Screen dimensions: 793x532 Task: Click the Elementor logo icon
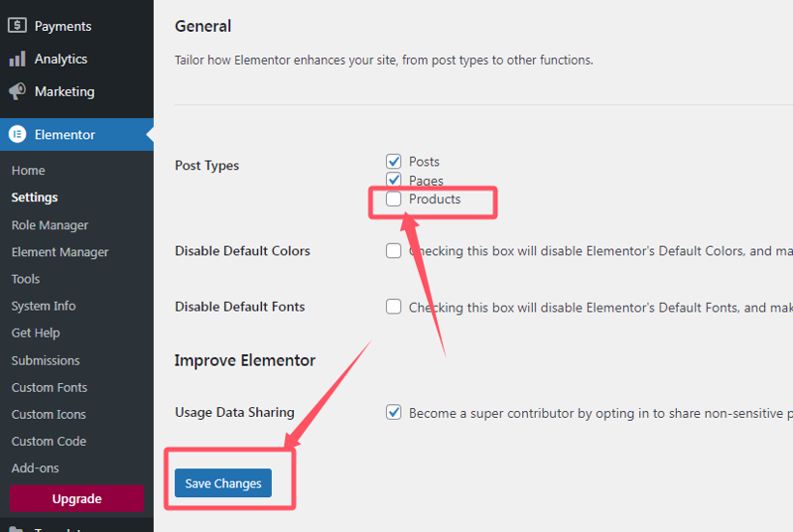[17, 135]
